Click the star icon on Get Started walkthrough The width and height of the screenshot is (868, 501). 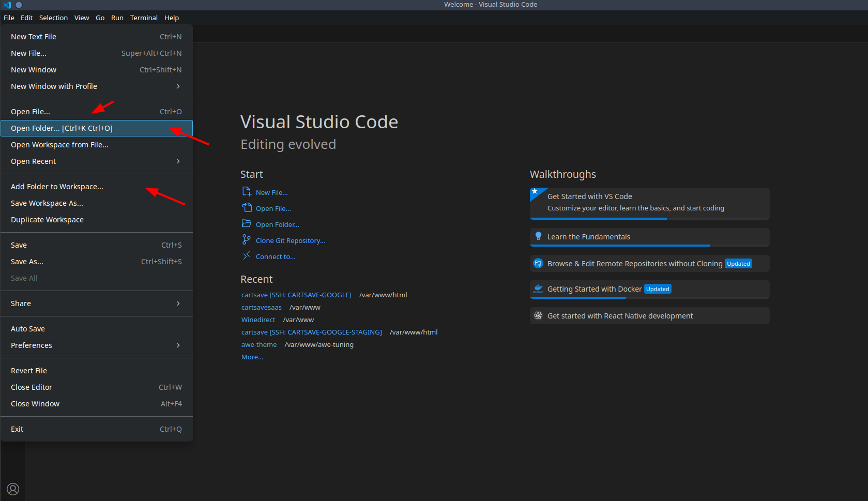click(x=536, y=192)
